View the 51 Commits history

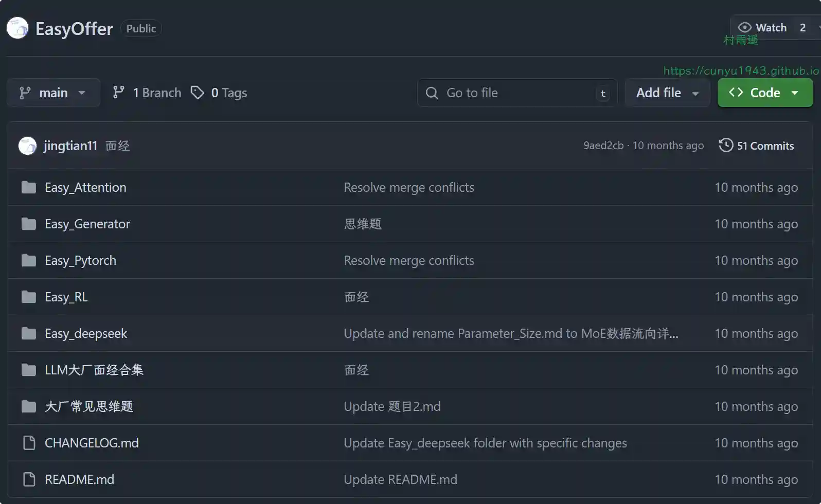point(765,146)
